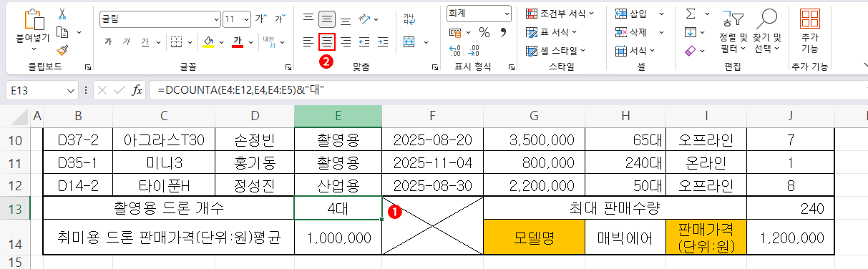Open Format as Table (표 서식) menu
This screenshot has height=269, width=868.
click(551, 32)
